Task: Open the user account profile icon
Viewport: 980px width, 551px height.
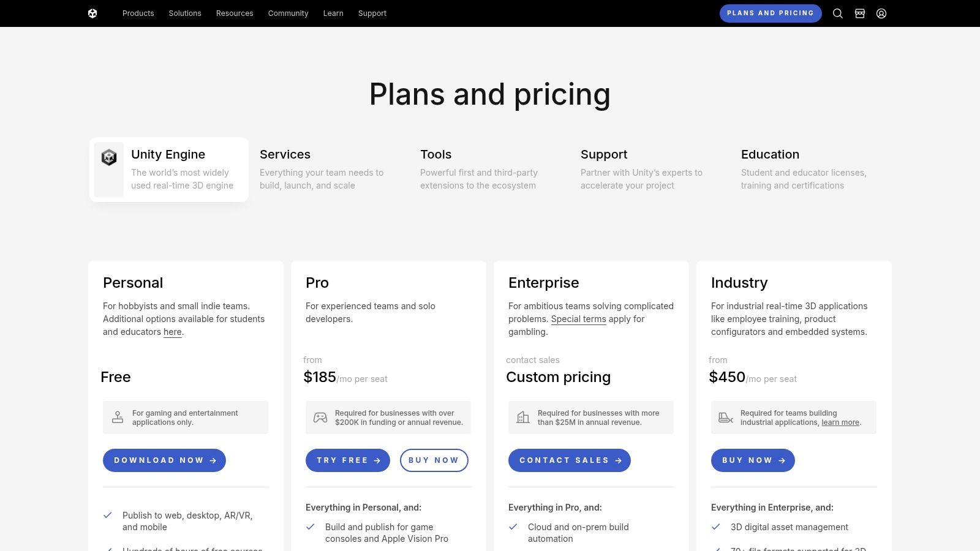Action: (x=881, y=13)
